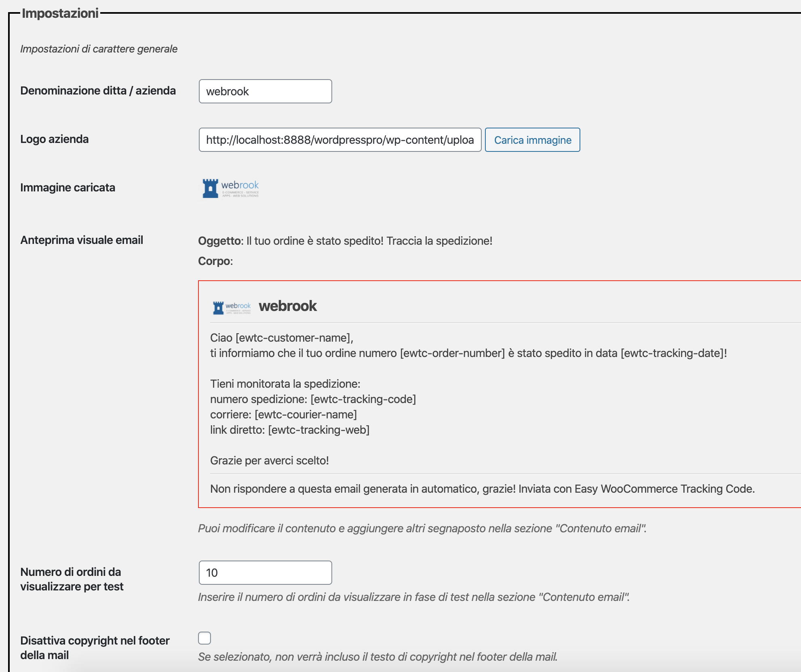Click the [ewtc-tracking-web] placeholder in preview
The image size is (801, 672).
click(x=318, y=430)
